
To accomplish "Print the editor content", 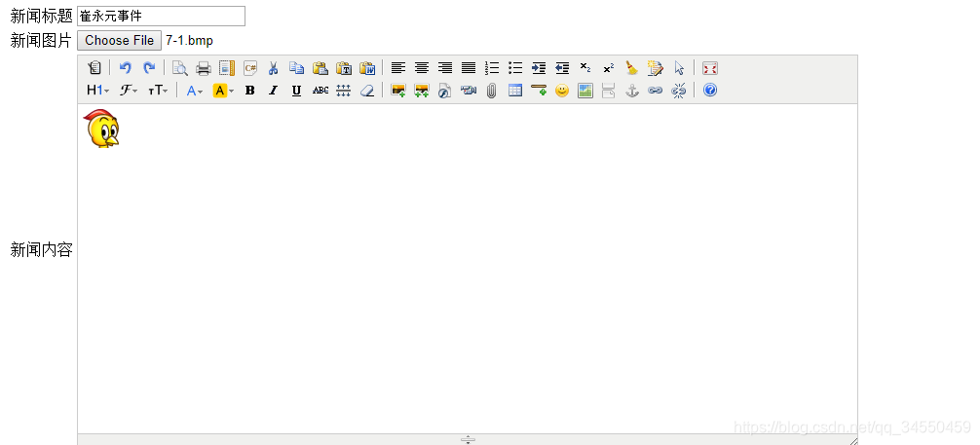I will tap(204, 68).
